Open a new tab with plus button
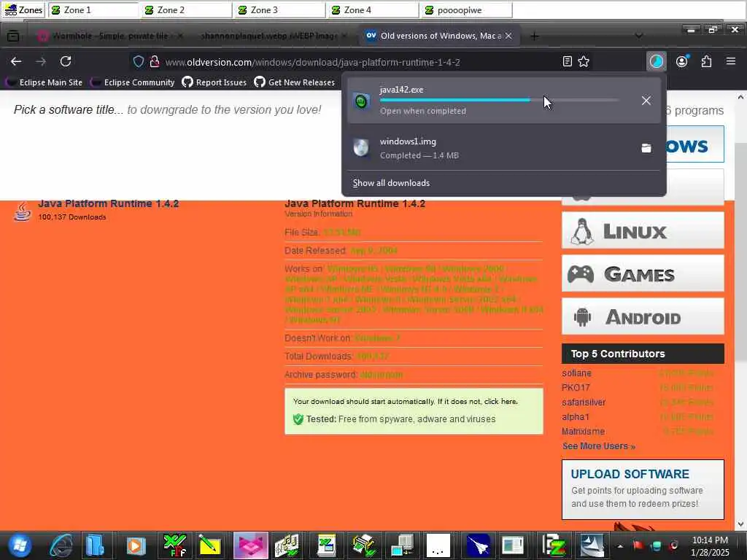This screenshot has width=747, height=560. (x=535, y=36)
